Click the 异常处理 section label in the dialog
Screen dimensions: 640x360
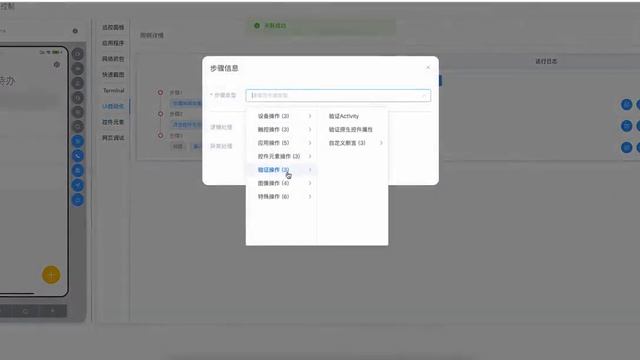tap(221, 146)
